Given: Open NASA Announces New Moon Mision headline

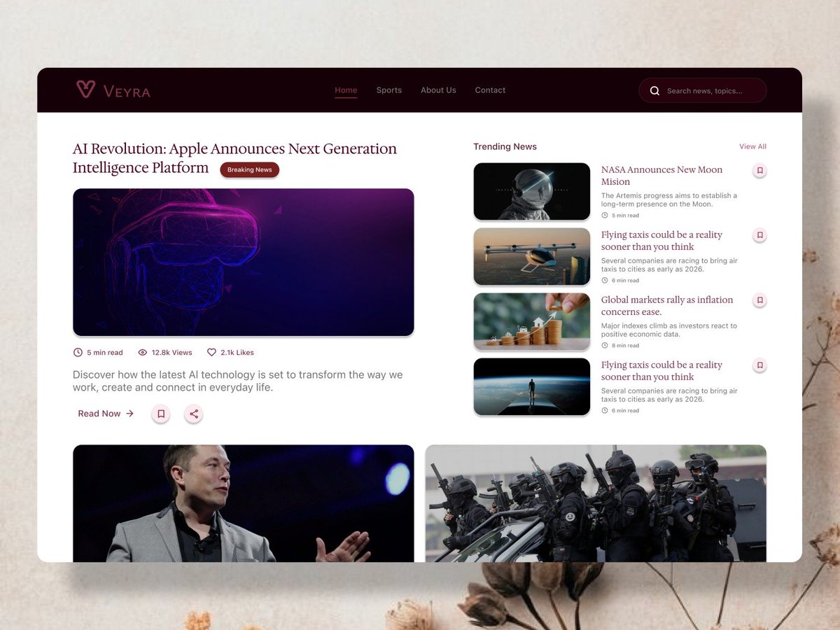Looking at the screenshot, I should pos(661,176).
